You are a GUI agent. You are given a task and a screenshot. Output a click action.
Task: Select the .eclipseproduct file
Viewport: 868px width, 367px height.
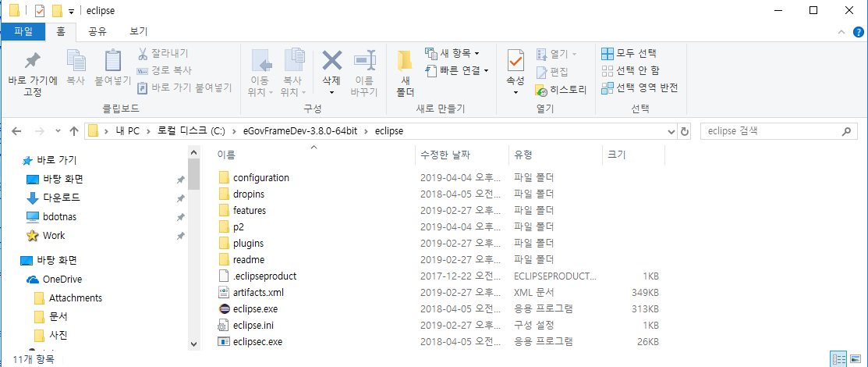[x=257, y=276]
